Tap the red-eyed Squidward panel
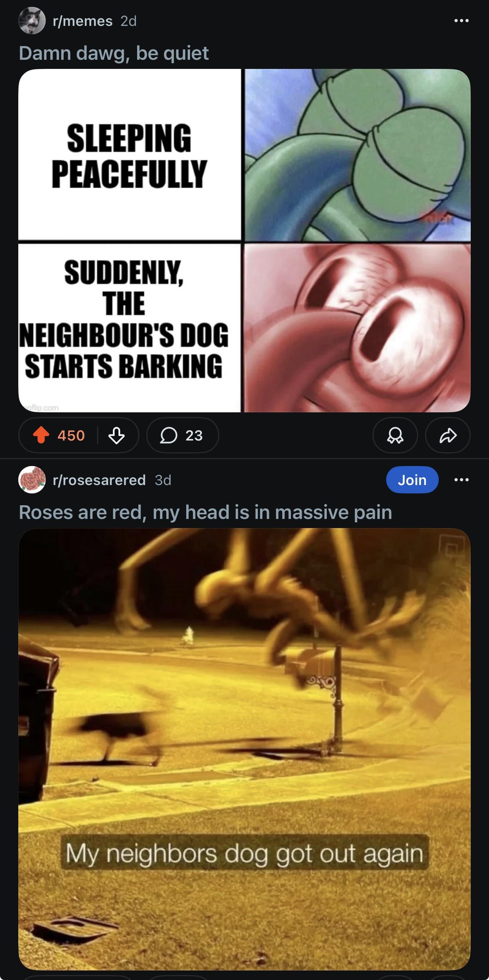 [x=357, y=328]
